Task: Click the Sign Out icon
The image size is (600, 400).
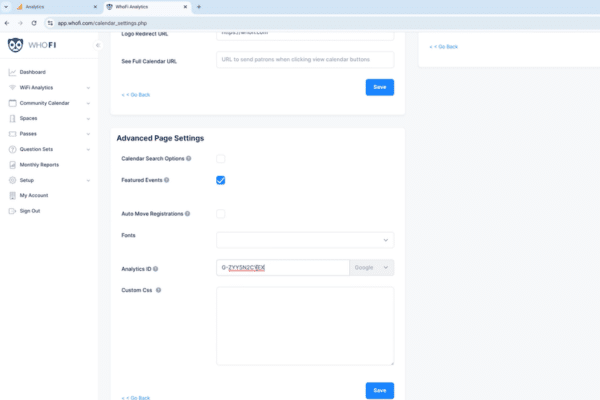Action: coord(12,211)
